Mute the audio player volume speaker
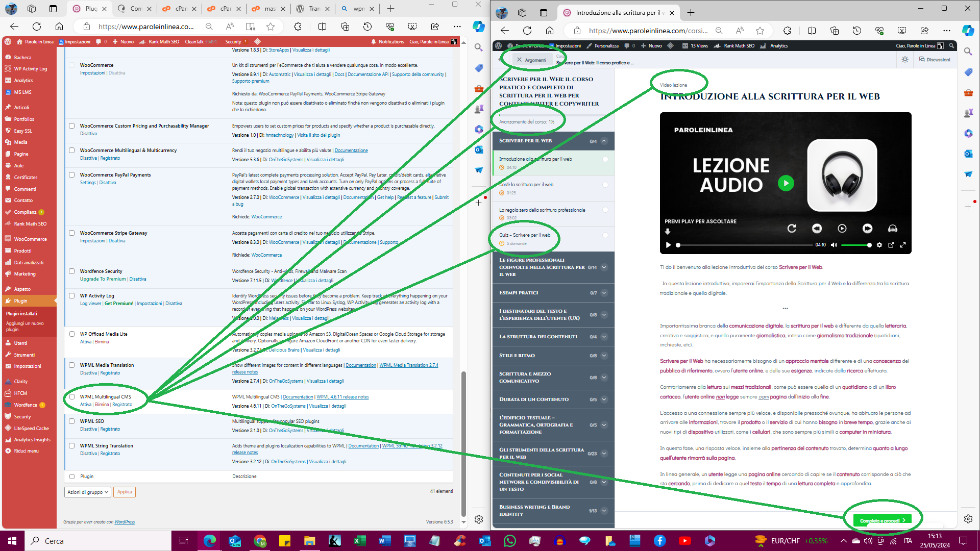 834,245
